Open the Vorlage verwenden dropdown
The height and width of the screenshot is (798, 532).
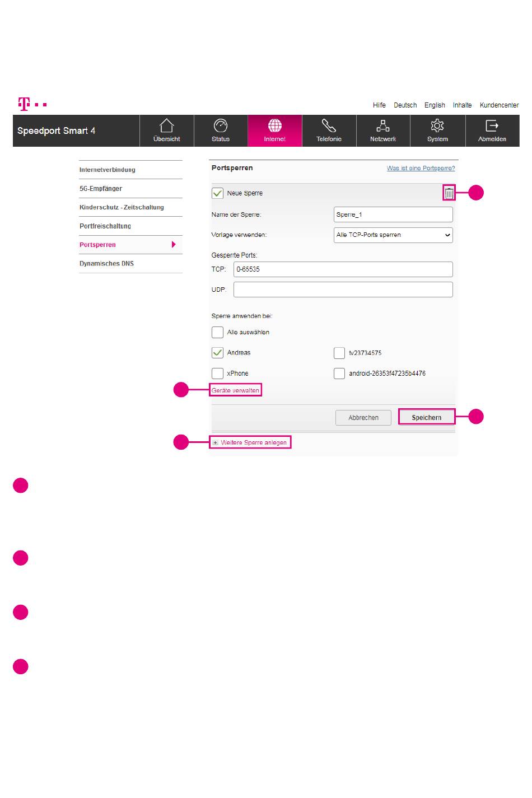[x=393, y=235]
